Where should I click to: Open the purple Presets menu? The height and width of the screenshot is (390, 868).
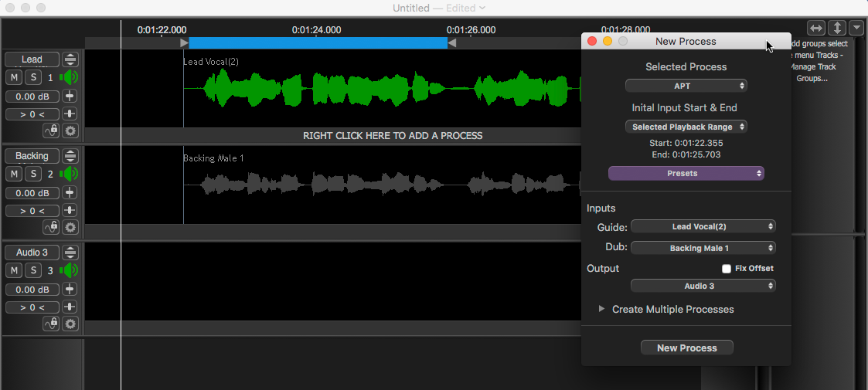686,173
